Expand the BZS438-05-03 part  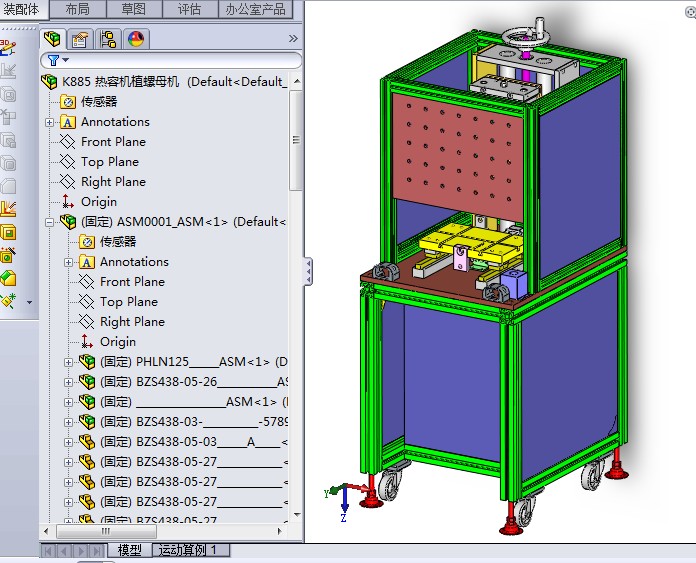coord(68,442)
